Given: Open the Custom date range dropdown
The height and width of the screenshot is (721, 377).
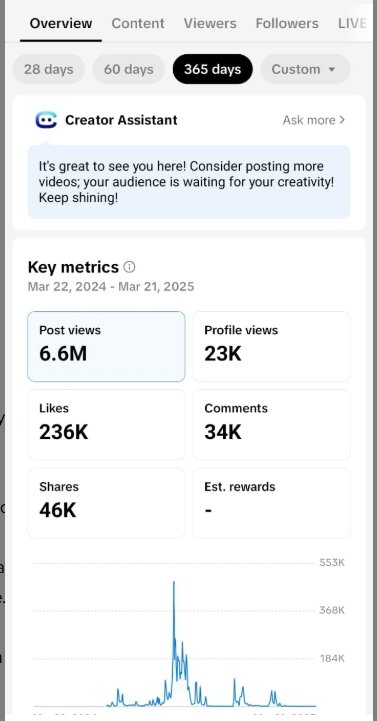Looking at the screenshot, I should pyautogui.click(x=305, y=69).
